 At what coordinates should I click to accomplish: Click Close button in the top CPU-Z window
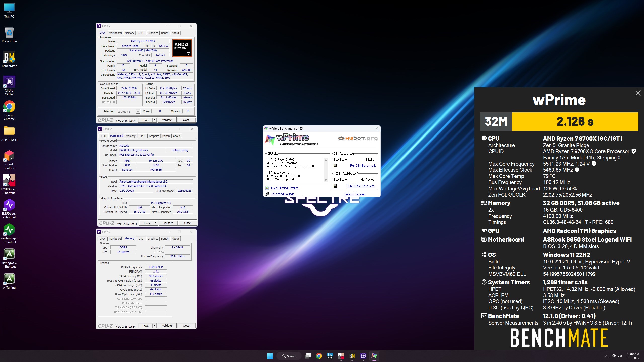tap(186, 120)
